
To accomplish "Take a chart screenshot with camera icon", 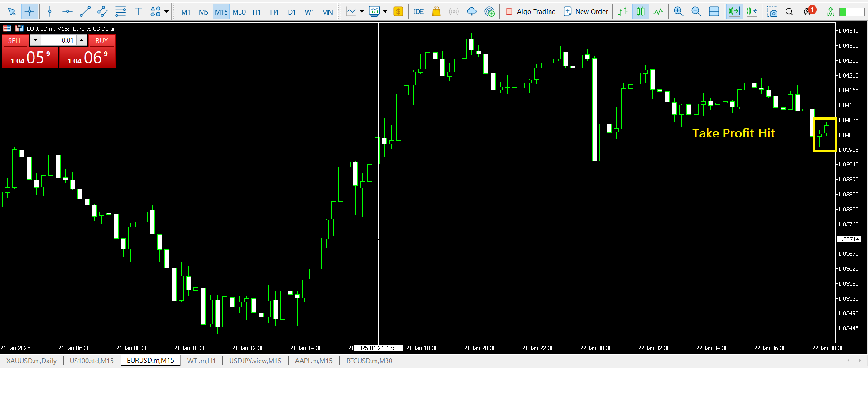I will coord(772,12).
